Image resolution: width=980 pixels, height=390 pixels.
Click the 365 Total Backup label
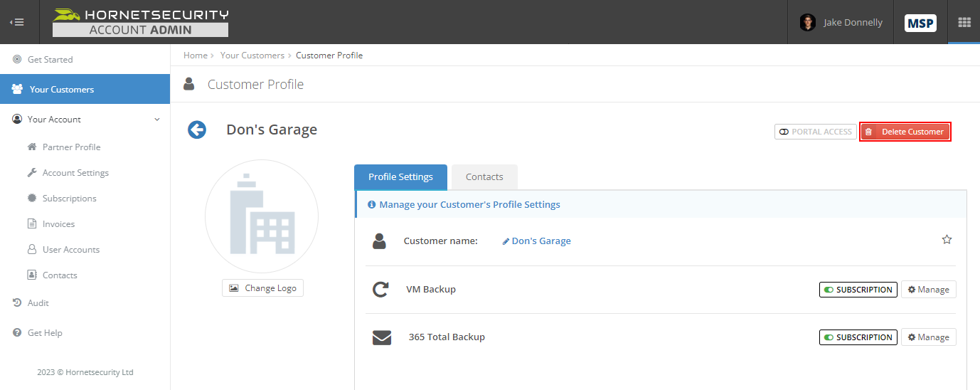[x=447, y=337]
